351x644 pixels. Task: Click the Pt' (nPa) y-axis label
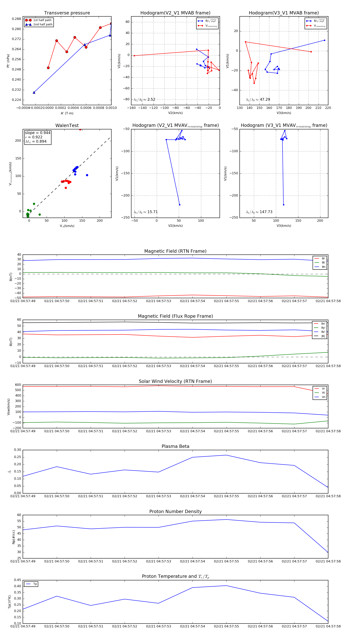pos(8,61)
